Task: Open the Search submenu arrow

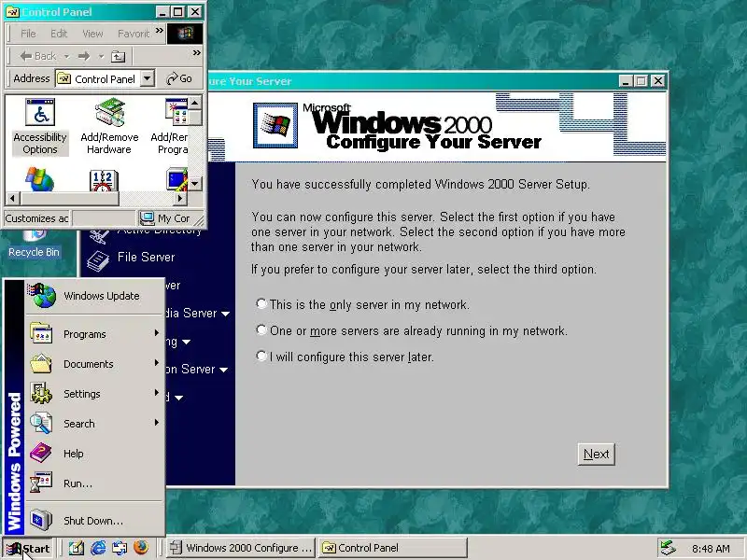Action: (156, 423)
